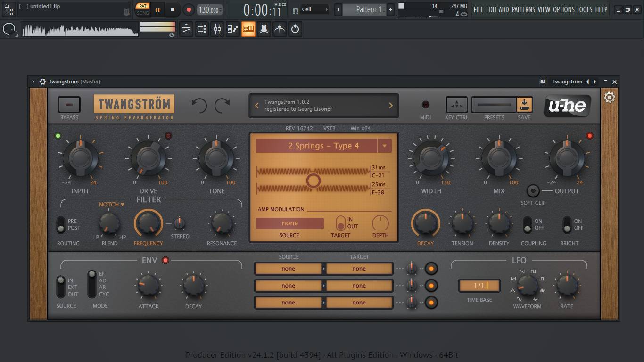Open the plugin detached grid icon in title bar
Screen dimensions: 644x362
pyautogui.click(x=543, y=82)
